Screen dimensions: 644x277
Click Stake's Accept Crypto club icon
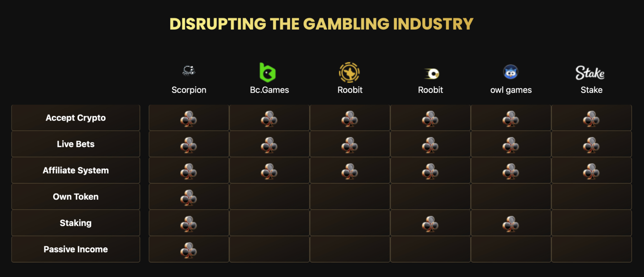591,119
